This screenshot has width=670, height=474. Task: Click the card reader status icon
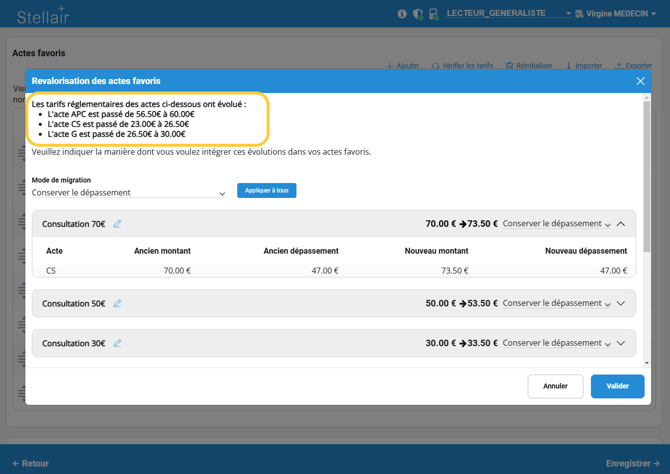433,14
